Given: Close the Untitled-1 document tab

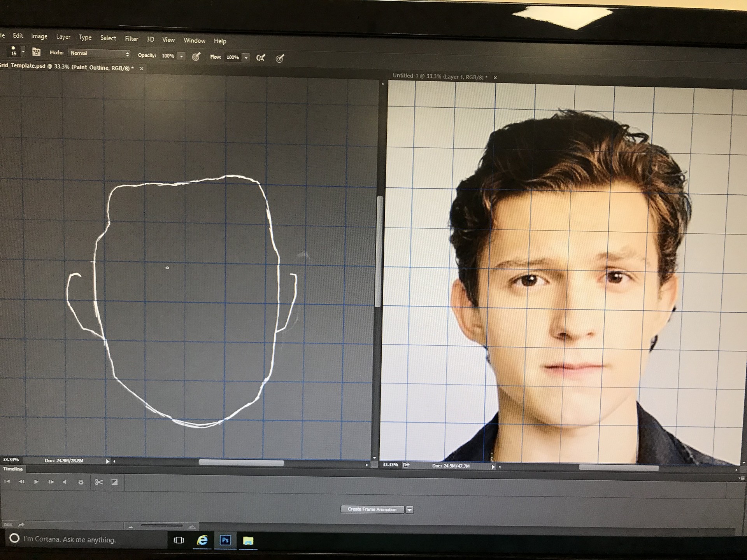Looking at the screenshot, I should pos(495,77).
